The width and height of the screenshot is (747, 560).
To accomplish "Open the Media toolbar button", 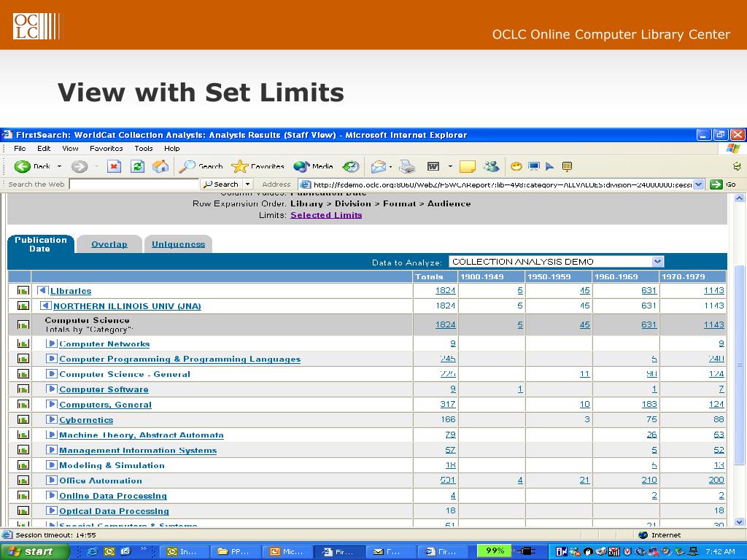I will pos(313,166).
